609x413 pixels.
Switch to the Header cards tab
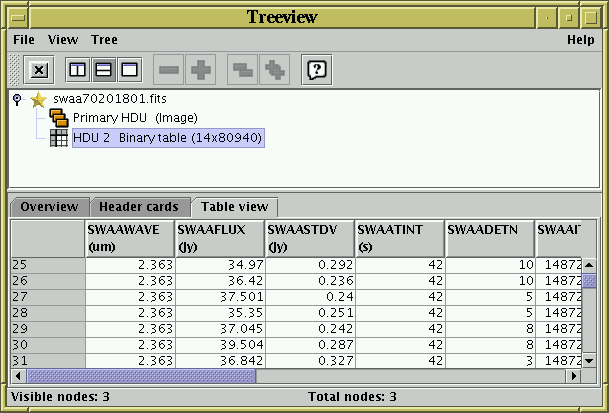tap(139, 207)
